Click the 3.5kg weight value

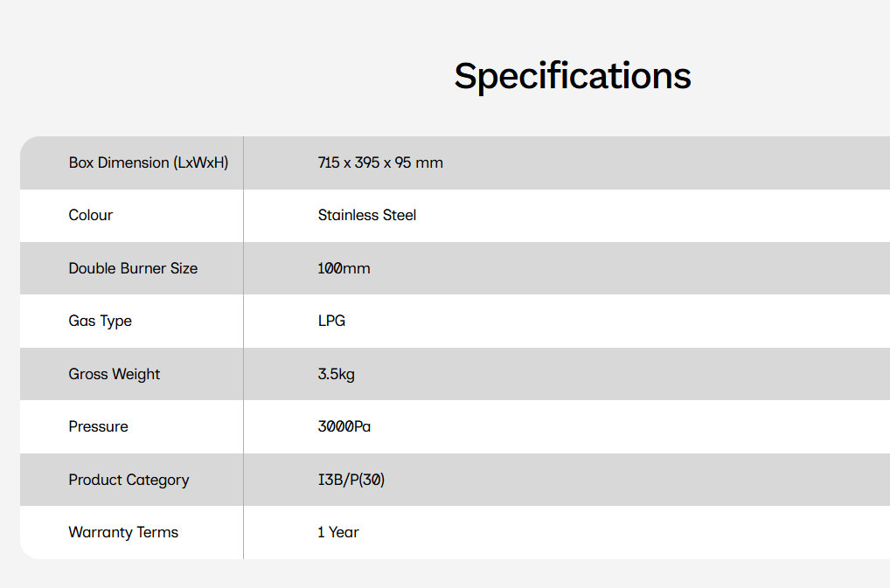click(x=336, y=374)
